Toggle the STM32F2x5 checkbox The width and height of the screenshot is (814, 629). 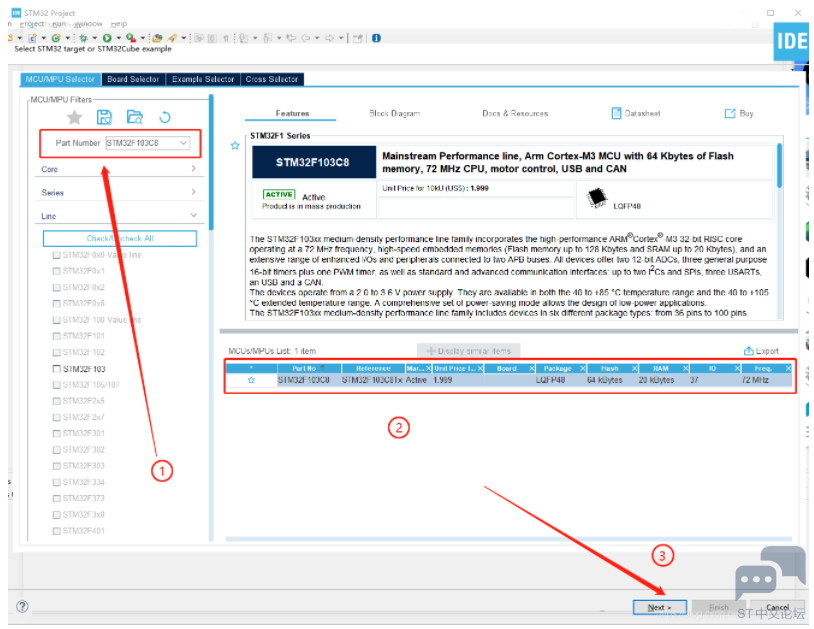tap(57, 401)
